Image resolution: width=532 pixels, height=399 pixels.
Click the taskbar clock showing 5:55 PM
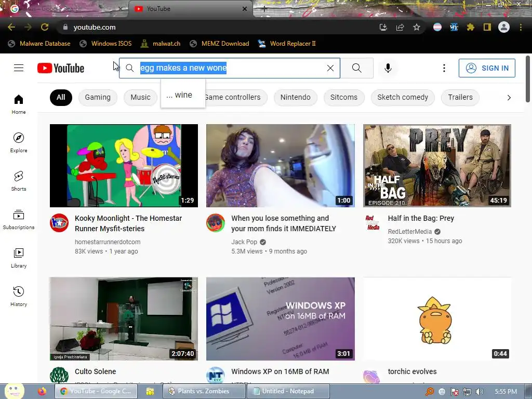point(506,392)
